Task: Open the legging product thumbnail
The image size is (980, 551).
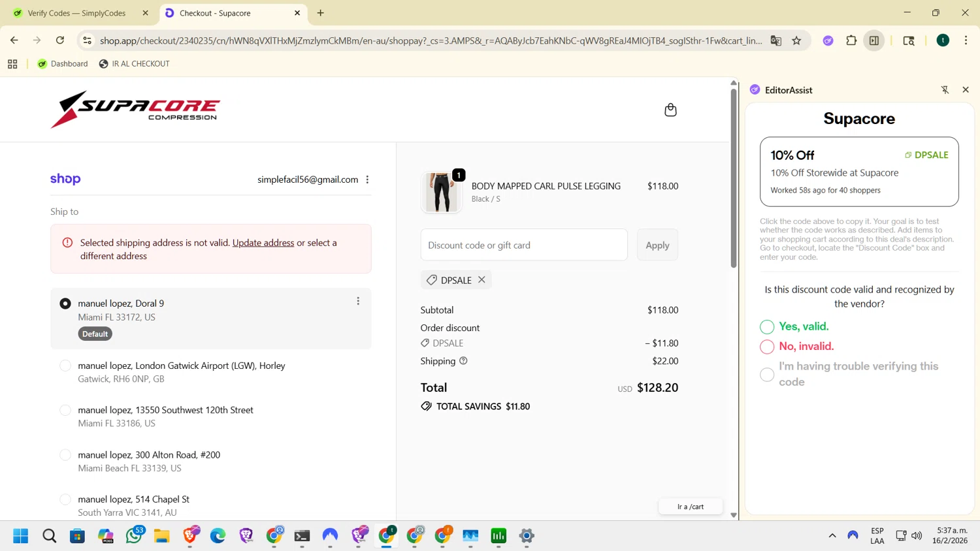Action: coord(441,192)
